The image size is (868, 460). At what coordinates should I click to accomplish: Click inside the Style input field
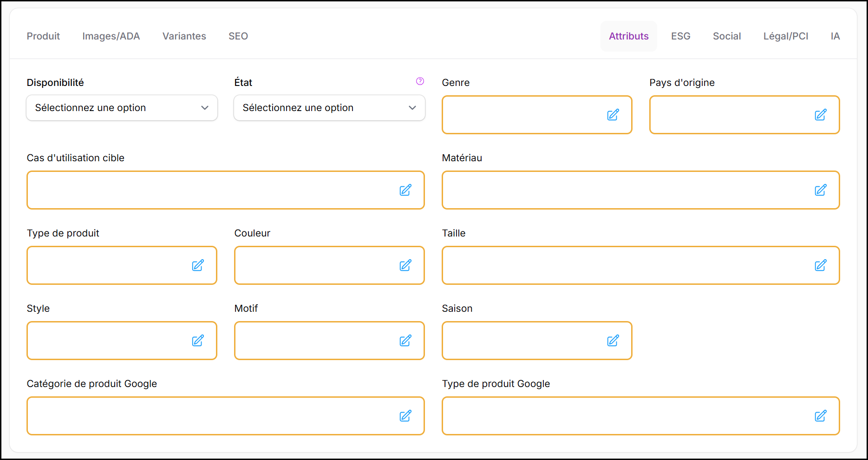[x=107, y=341]
